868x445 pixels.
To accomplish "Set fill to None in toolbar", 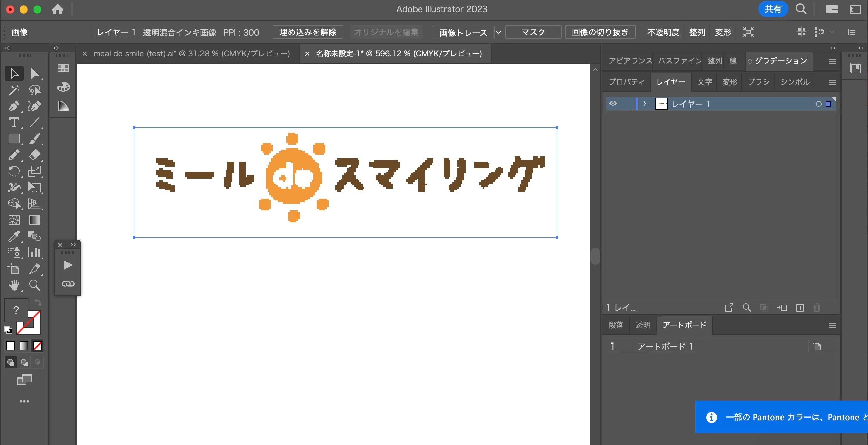I will (x=37, y=346).
